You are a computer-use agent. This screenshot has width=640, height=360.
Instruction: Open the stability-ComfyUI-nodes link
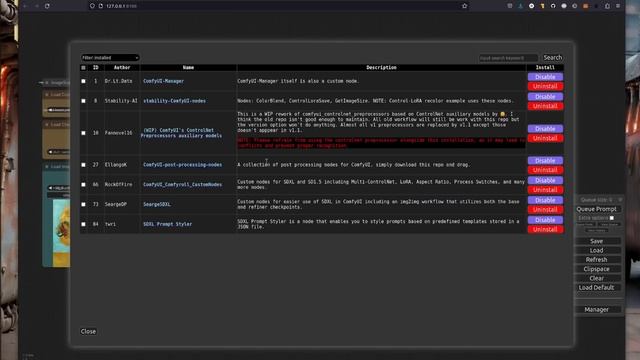coord(174,101)
